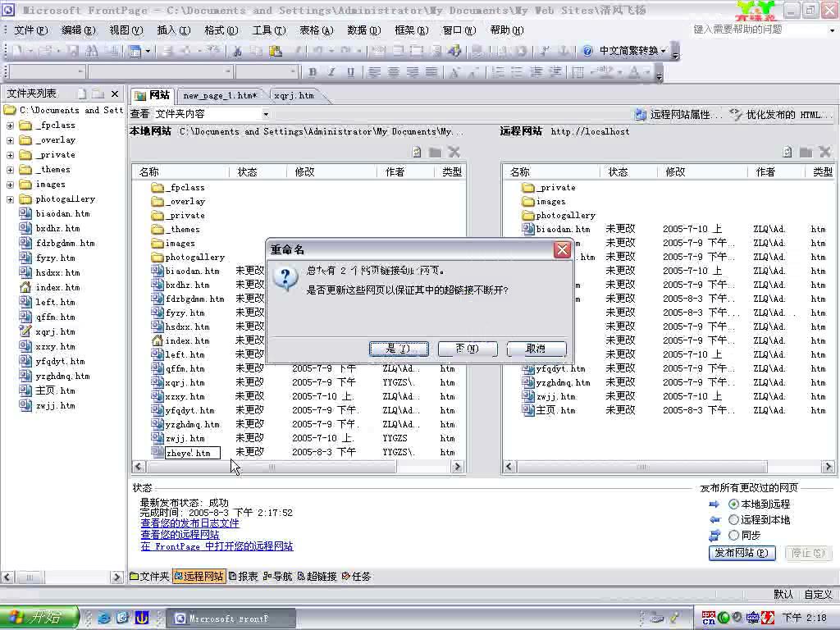The height and width of the screenshot is (630, 840).
Task: Select the synchronize radio button
Action: point(733,535)
